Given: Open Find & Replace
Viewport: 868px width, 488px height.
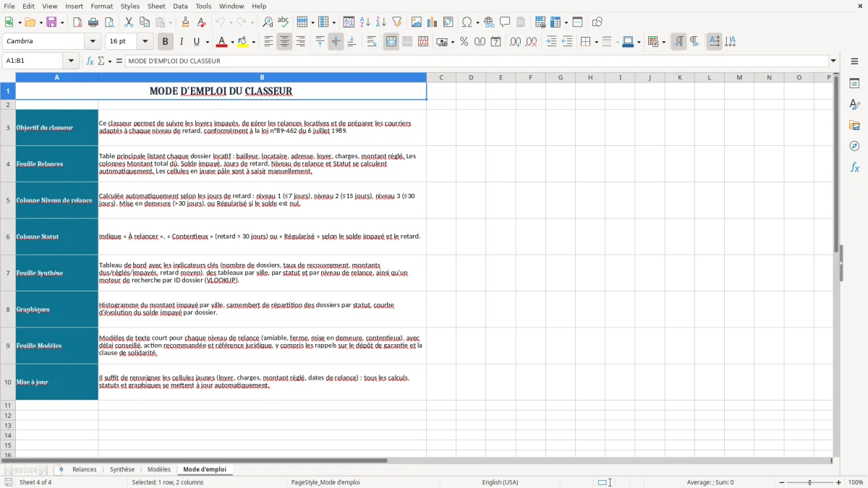Looking at the screenshot, I should [x=268, y=22].
